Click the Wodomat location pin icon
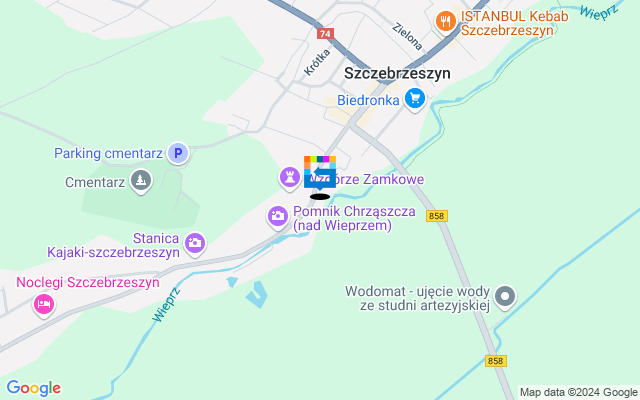 pos(505,297)
